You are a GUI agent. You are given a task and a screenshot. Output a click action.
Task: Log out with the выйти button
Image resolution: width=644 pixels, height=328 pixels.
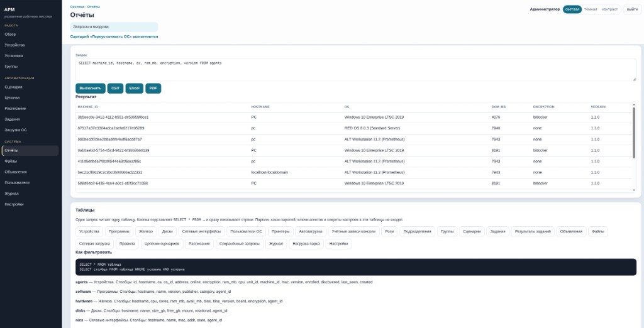(632, 9)
